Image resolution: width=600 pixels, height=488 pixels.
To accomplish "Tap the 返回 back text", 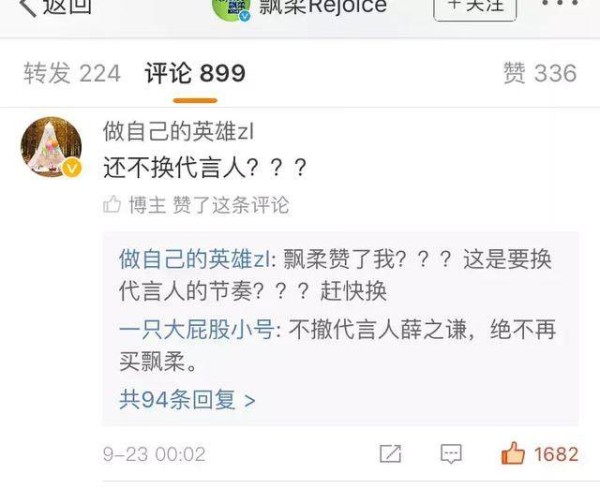I will point(67,7).
